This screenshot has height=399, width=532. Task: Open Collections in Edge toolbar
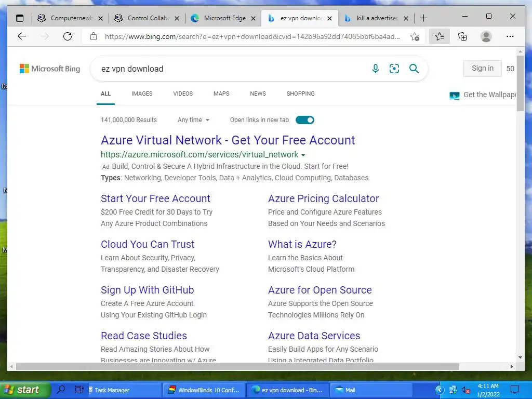click(x=462, y=36)
